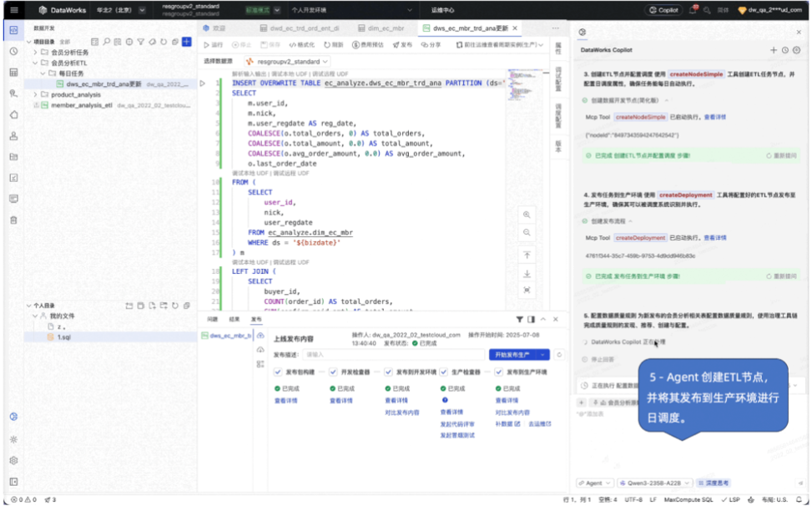Toggle the 发布到生产环境 checkbox
The image size is (812, 511).
[499, 372]
